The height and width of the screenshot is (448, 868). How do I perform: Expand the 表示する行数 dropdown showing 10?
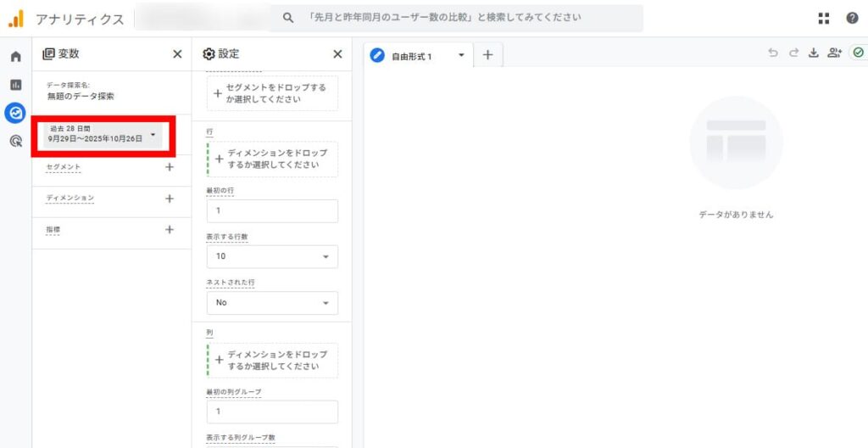point(271,256)
